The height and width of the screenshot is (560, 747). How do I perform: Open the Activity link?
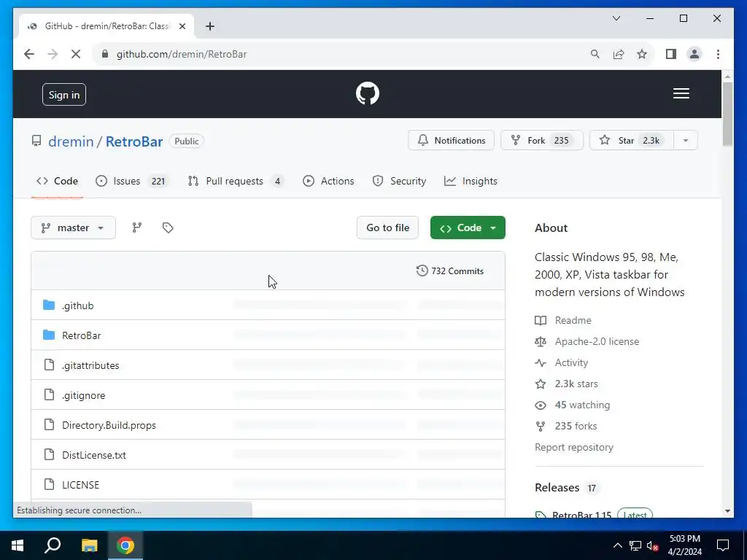(x=571, y=363)
